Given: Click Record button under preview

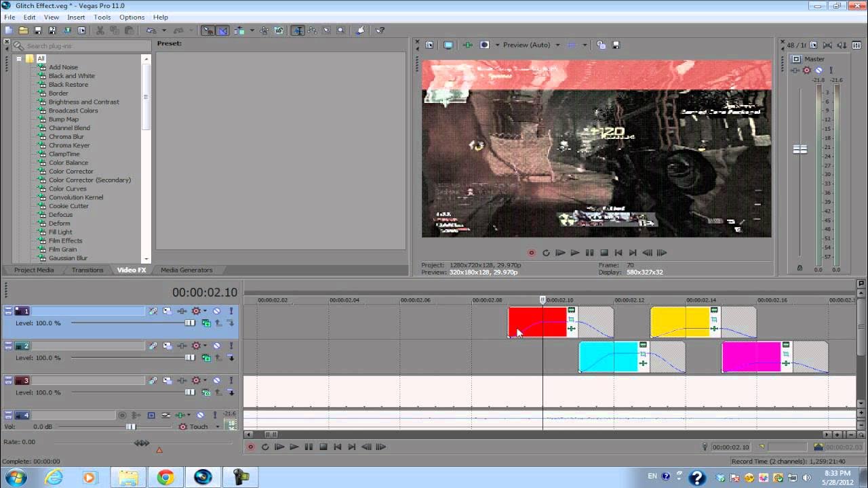Looking at the screenshot, I should 532,253.
